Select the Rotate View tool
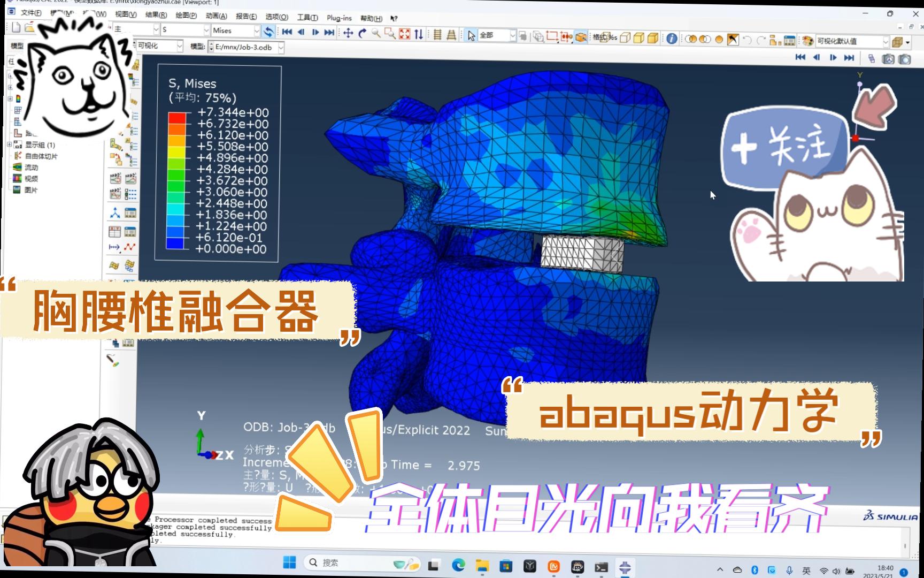Image resolution: width=924 pixels, height=578 pixels. 362,33
